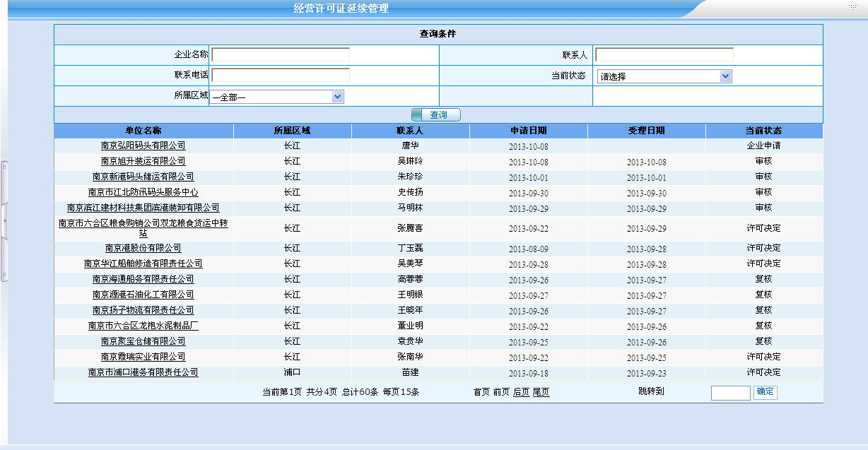Jump to last page via 尾页 link

[541, 392]
